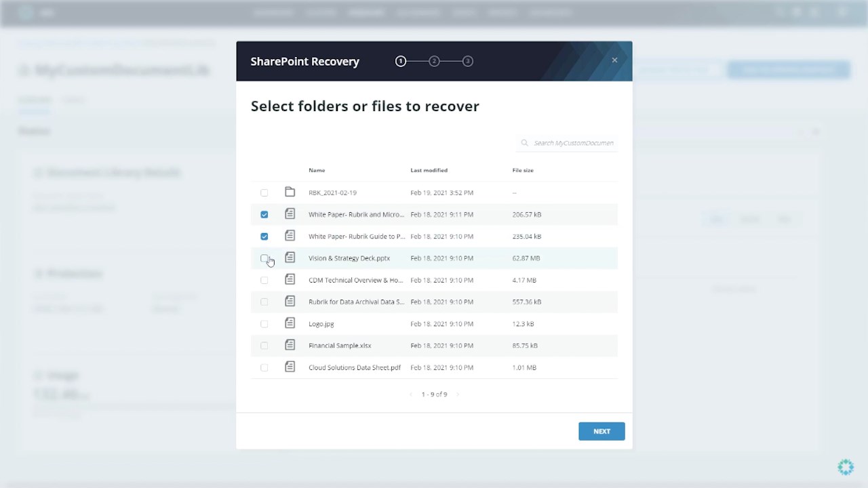Click the file icon for Logo.jpg
Image resolution: width=868 pixels, height=488 pixels.
[290, 323]
